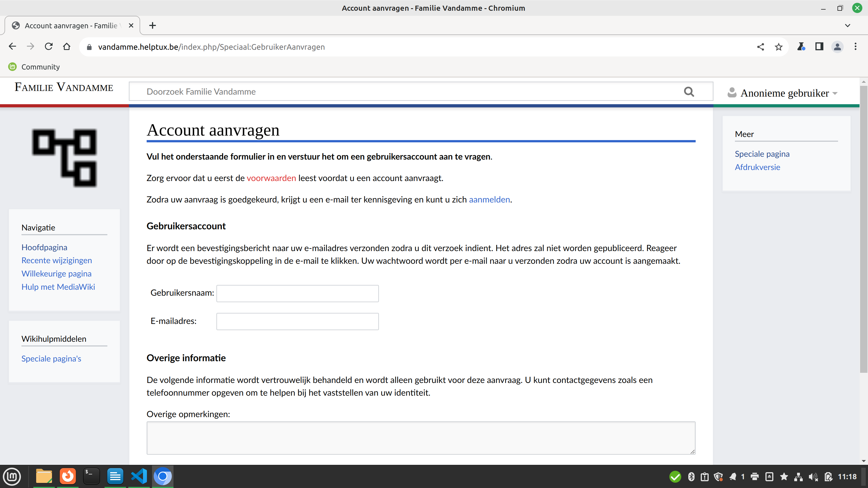The image size is (868, 488).
Task: Open terminal from the taskbar
Action: click(91, 476)
